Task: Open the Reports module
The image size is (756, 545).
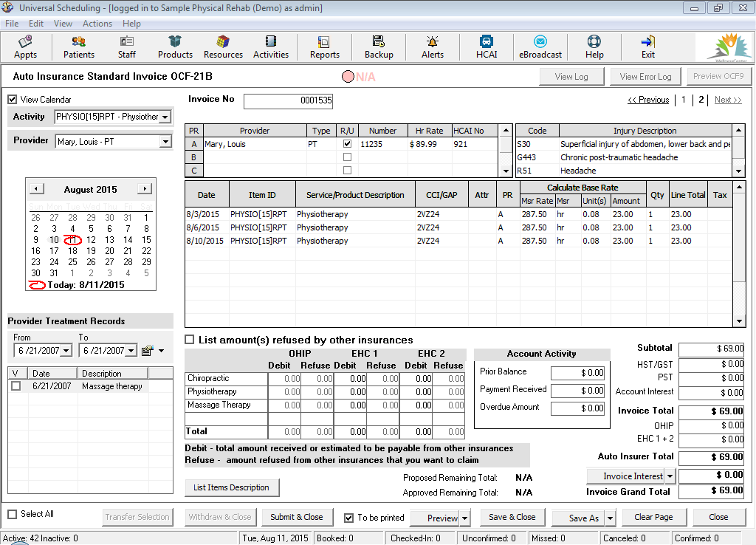Action: click(324, 47)
